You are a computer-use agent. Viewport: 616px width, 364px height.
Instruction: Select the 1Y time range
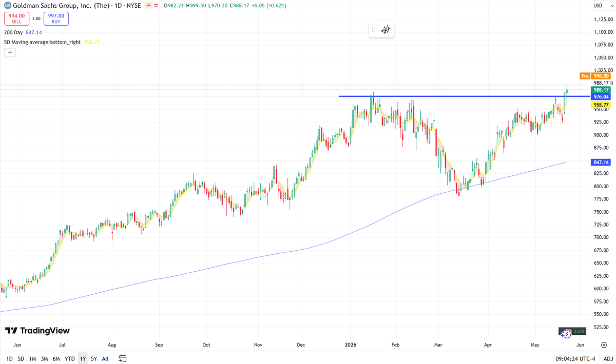(83, 358)
